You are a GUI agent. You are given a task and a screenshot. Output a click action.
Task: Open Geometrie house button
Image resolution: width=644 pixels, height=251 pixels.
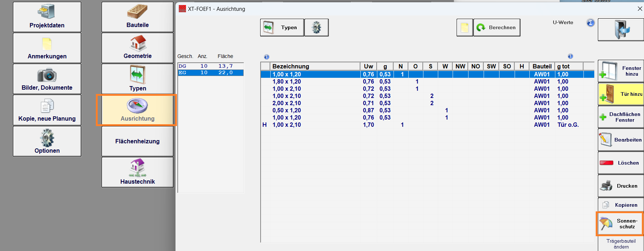[x=137, y=48]
